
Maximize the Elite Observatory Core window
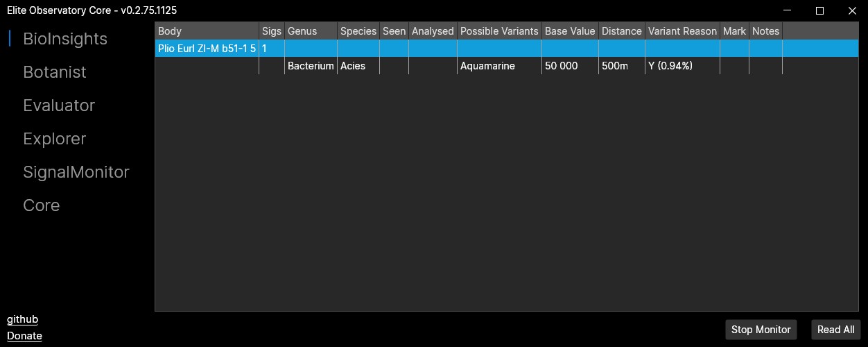tap(819, 10)
